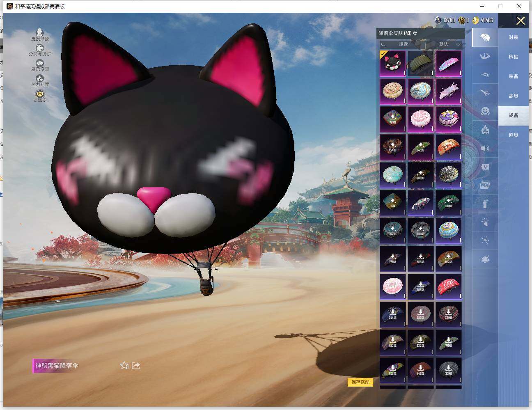Select the speaker voice category icon
This screenshot has height=410, width=532.
coord(485,148)
